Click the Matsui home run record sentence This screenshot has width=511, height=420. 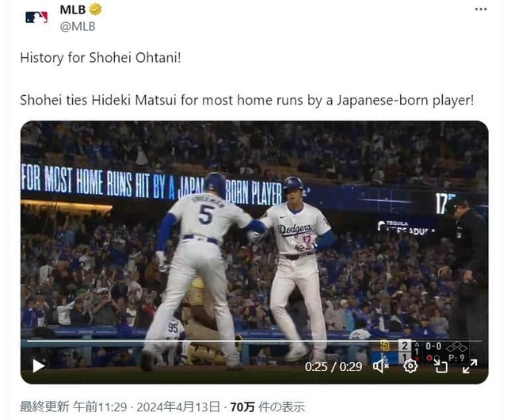click(x=246, y=100)
